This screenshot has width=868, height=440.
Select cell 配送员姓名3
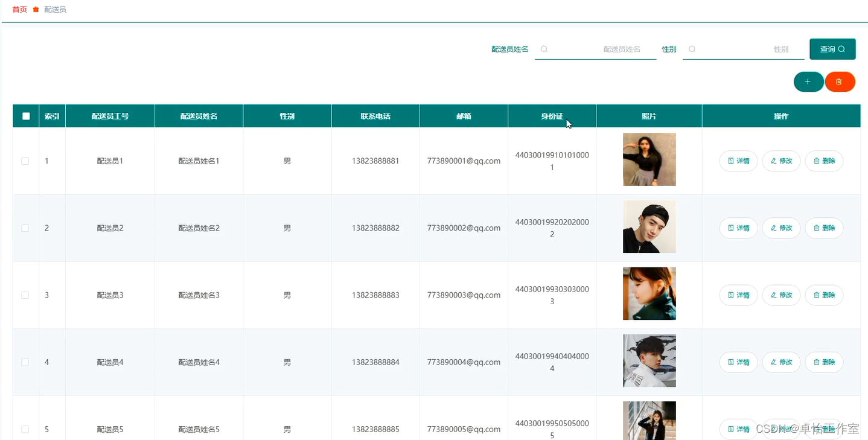[x=199, y=295]
